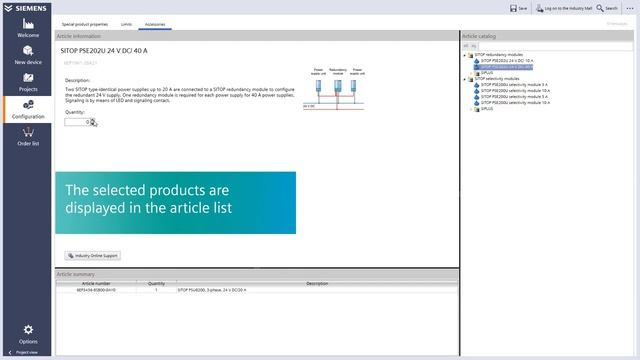
Task: Click the redundancy wiring diagram image
Action: [333, 89]
